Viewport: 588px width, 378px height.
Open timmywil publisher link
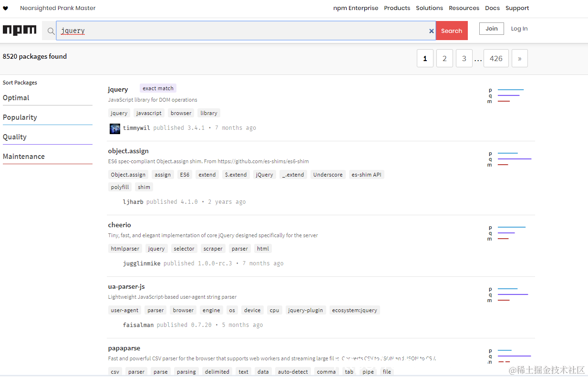[137, 128]
